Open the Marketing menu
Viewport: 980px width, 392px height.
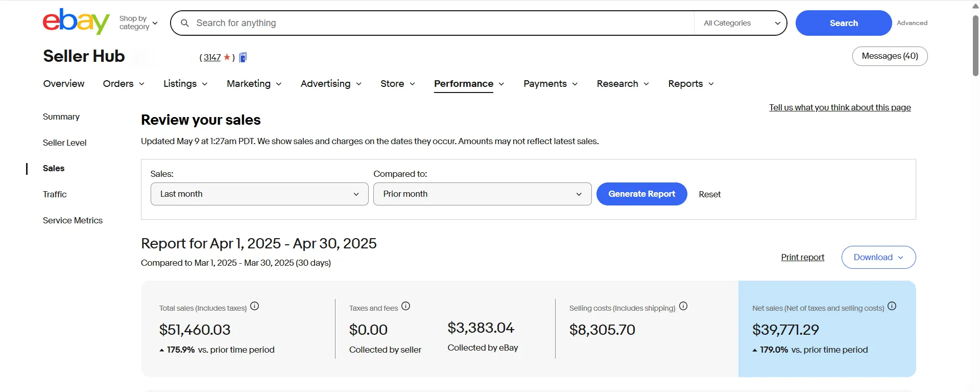pyautogui.click(x=249, y=84)
